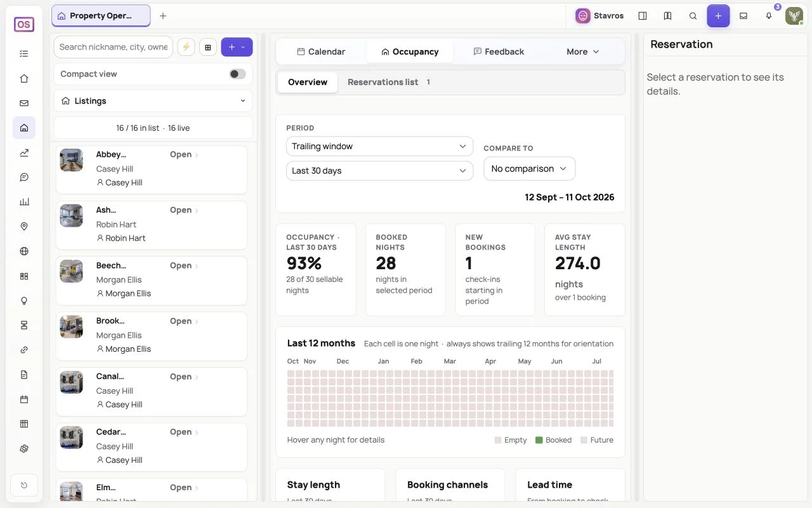Go to the mail envelope icon in the sidebar

tap(24, 103)
